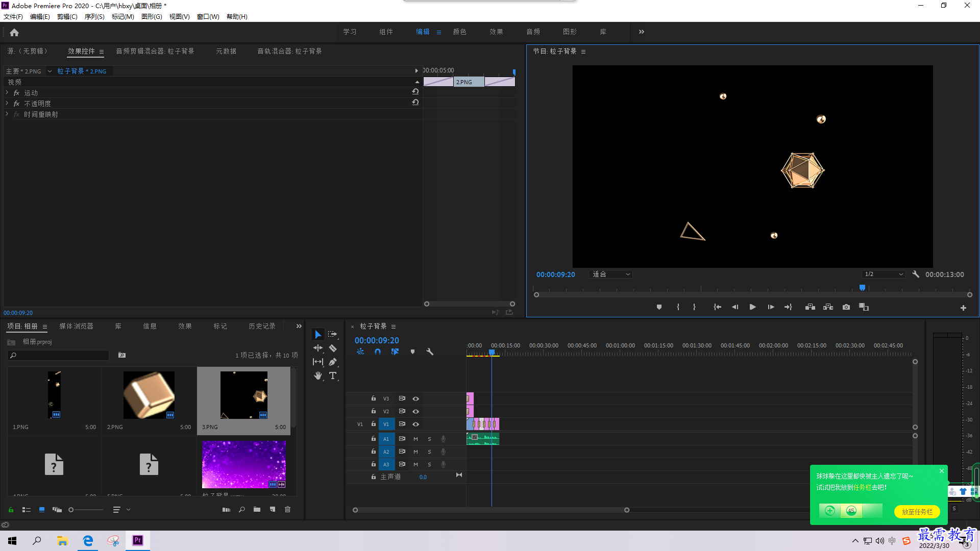Click the program monitor playhead scrubber

(x=862, y=288)
